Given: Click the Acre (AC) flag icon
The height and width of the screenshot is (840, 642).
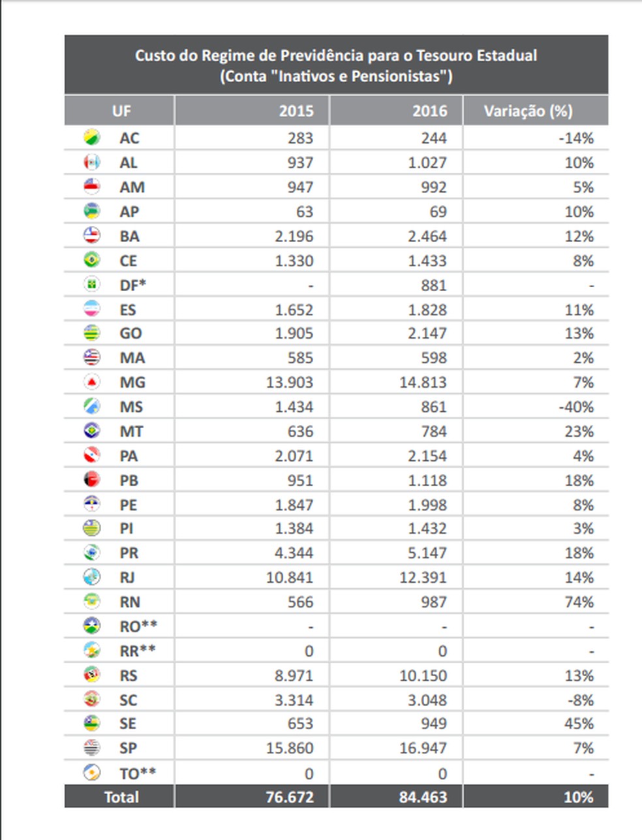Looking at the screenshot, I should click(92, 138).
